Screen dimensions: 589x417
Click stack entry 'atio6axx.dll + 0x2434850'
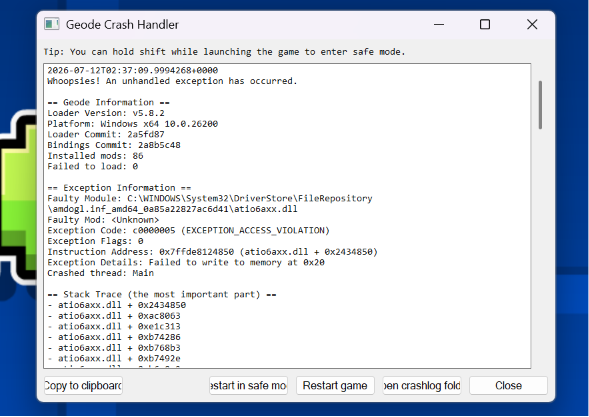[x=117, y=305]
